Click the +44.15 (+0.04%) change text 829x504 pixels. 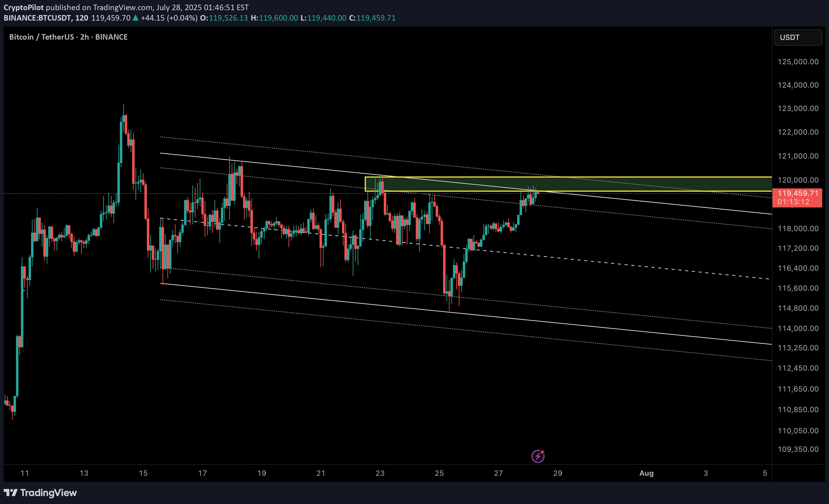click(x=169, y=18)
